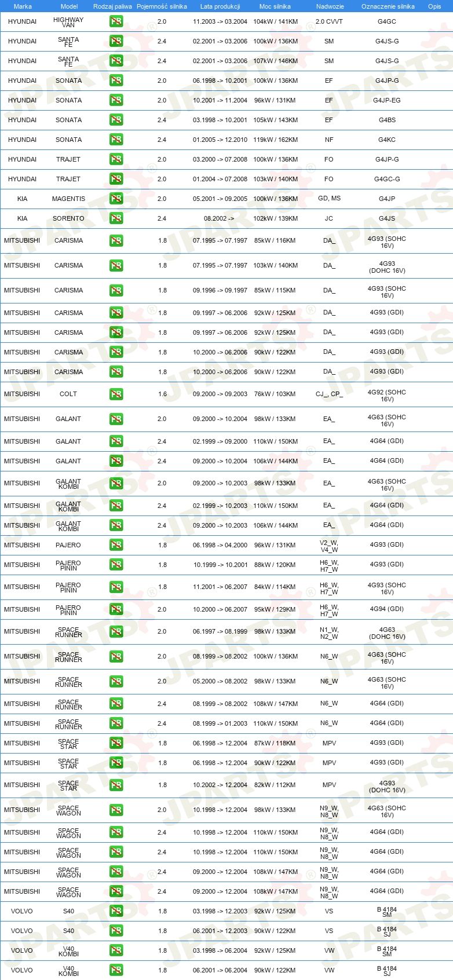Click petrol icon in Mitsubishi Colt row

click(x=116, y=394)
